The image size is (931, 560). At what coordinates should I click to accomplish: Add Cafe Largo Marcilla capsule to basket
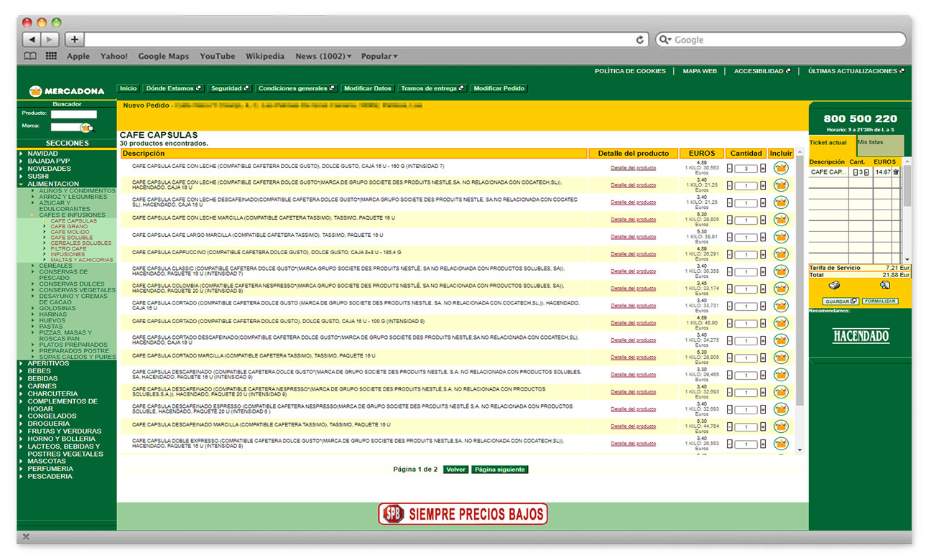781,237
